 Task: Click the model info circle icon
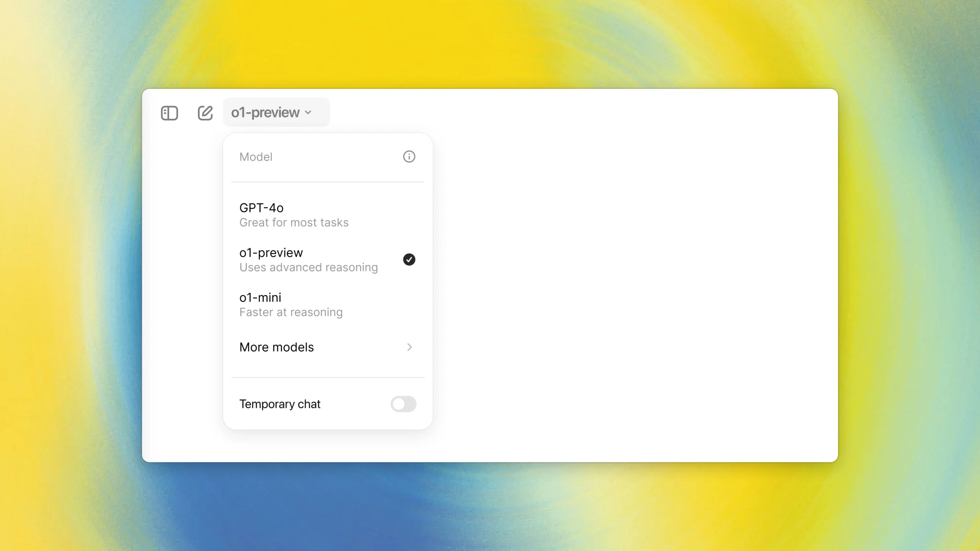point(409,156)
